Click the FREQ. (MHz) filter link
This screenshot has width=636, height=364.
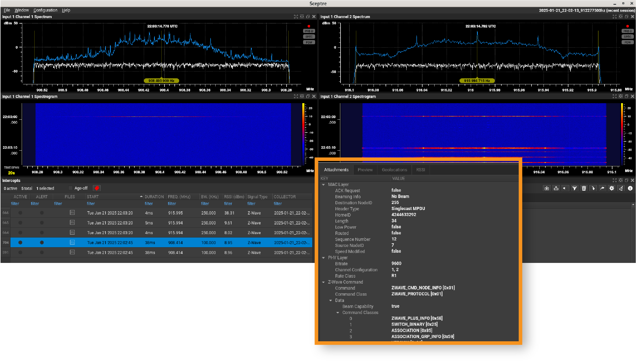pyautogui.click(x=172, y=203)
